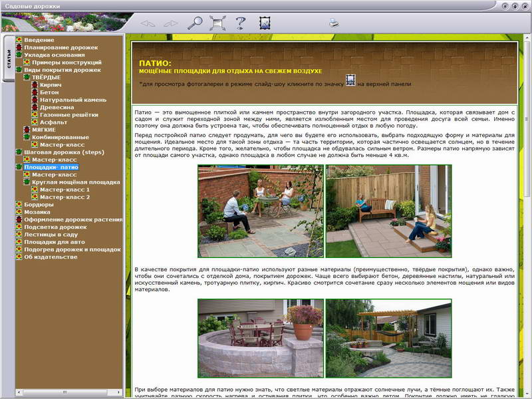The height and width of the screenshot is (399, 532).
Task: Click the flower icon beside Бордюры
Action: [19, 205]
